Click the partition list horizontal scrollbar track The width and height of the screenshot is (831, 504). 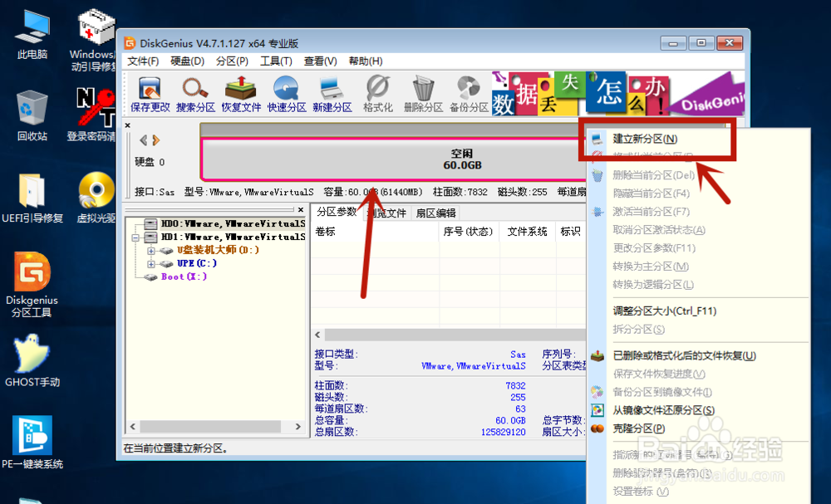click(455, 335)
